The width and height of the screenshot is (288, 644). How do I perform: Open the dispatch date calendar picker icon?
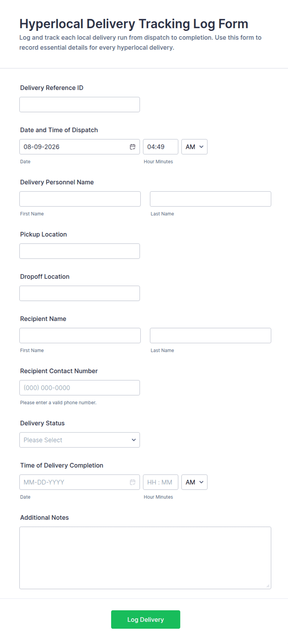133,147
